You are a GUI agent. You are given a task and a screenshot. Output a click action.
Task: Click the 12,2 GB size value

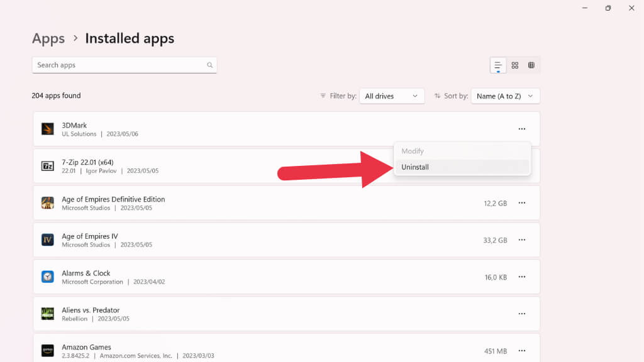click(x=496, y=203)
